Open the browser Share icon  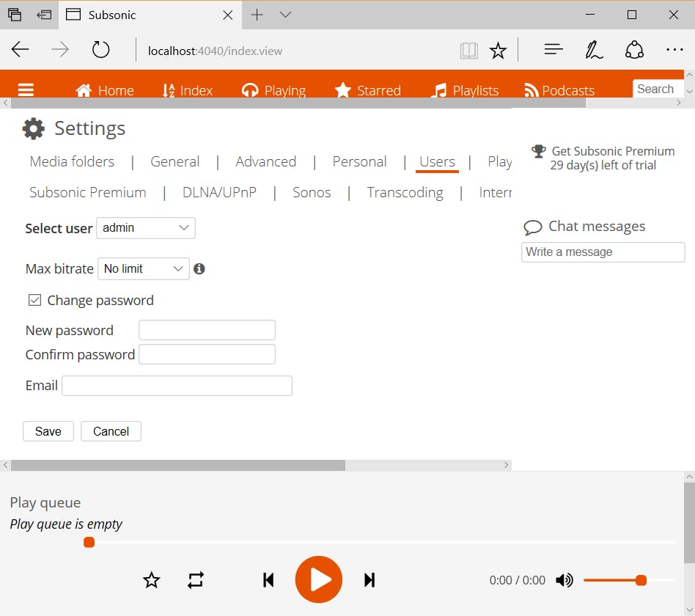tap(634, 50)
